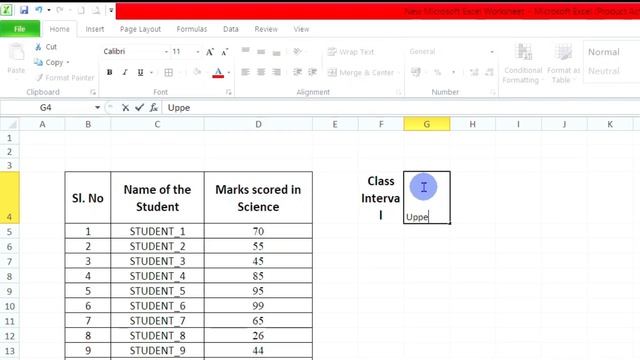
Task: Open the File tab
Action: coord(20,29)
